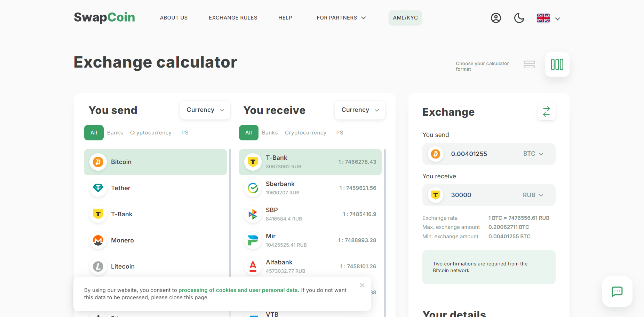Screen dimensions: 644x317
Task: Open Currency dropdown under You send
Action: [205, 110]
